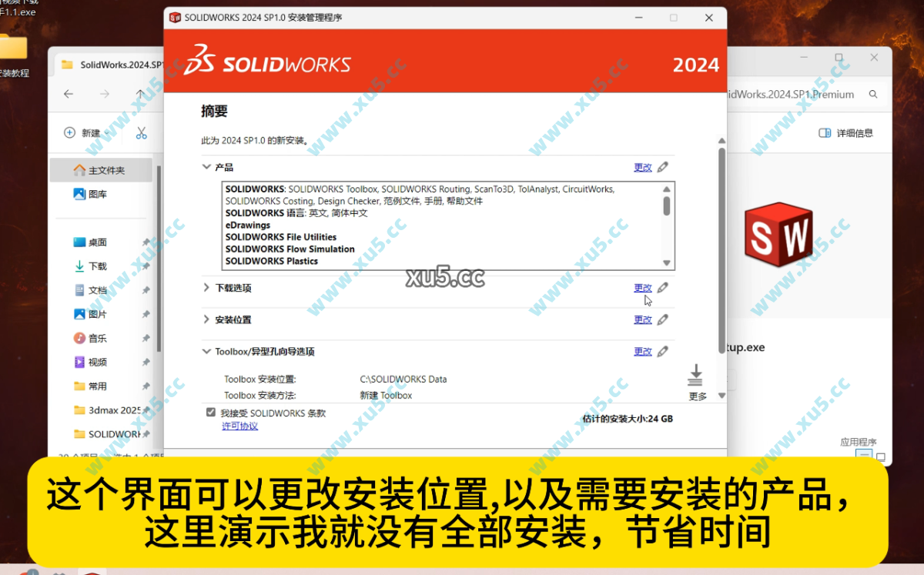Open the red SW setup.exe icon

pyautogui.click(x=778, y=235)
